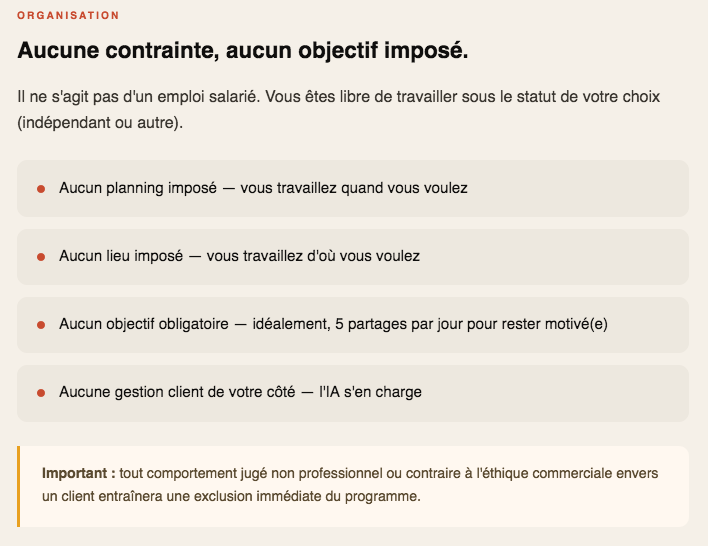Click the bullet dot beside "Aucun lieu imposé"
The image size is (708, 546).
(41, 257)
